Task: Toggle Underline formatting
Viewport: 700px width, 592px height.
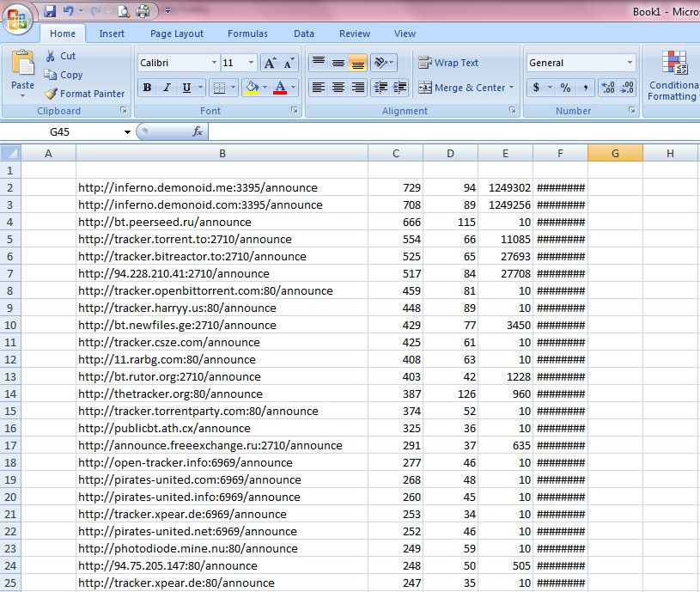Action: pyautogui.click(x=186, y=88)
